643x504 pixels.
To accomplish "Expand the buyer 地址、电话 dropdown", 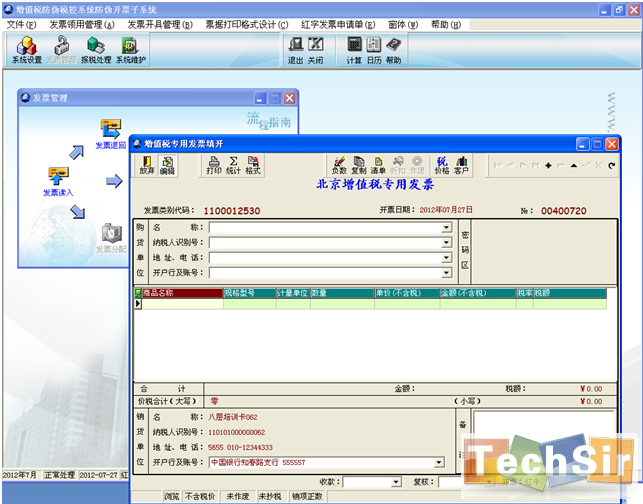I will [x=446, y=258].
